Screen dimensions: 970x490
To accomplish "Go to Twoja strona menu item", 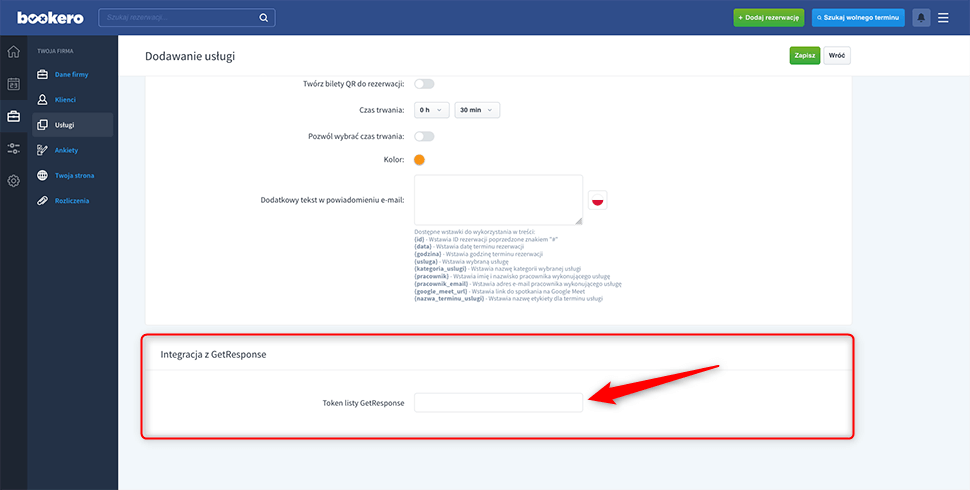I will tap(75, 175).
